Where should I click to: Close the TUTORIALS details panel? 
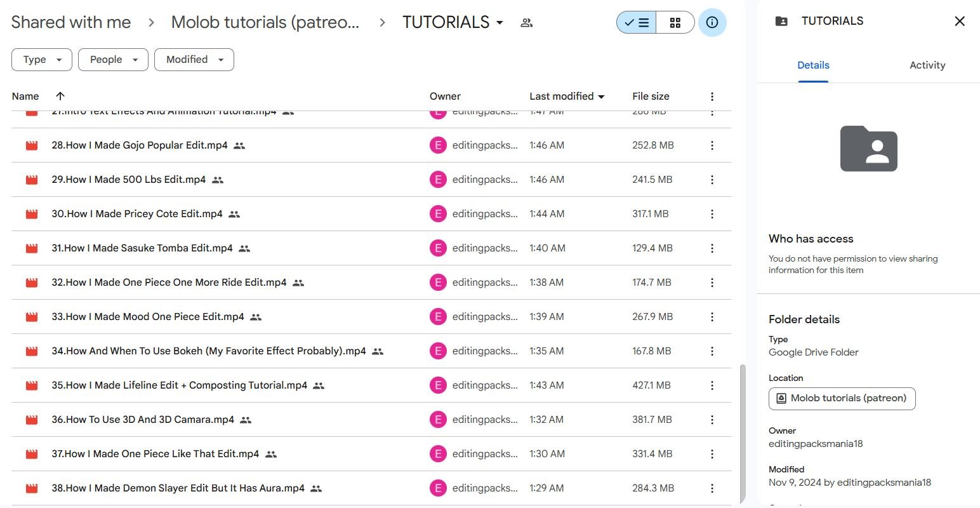(960, 22)
